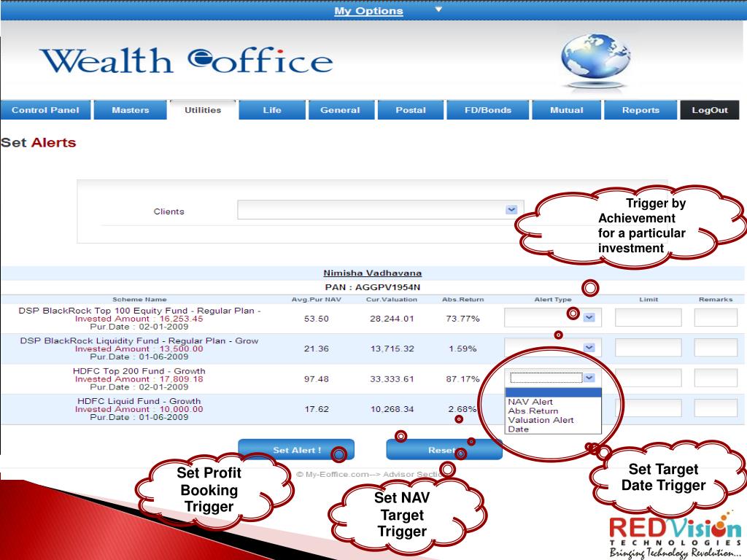747x560 pixels.
Task: Click Remarks field for DSP Liquidity Fund
Action: (716, 348)
